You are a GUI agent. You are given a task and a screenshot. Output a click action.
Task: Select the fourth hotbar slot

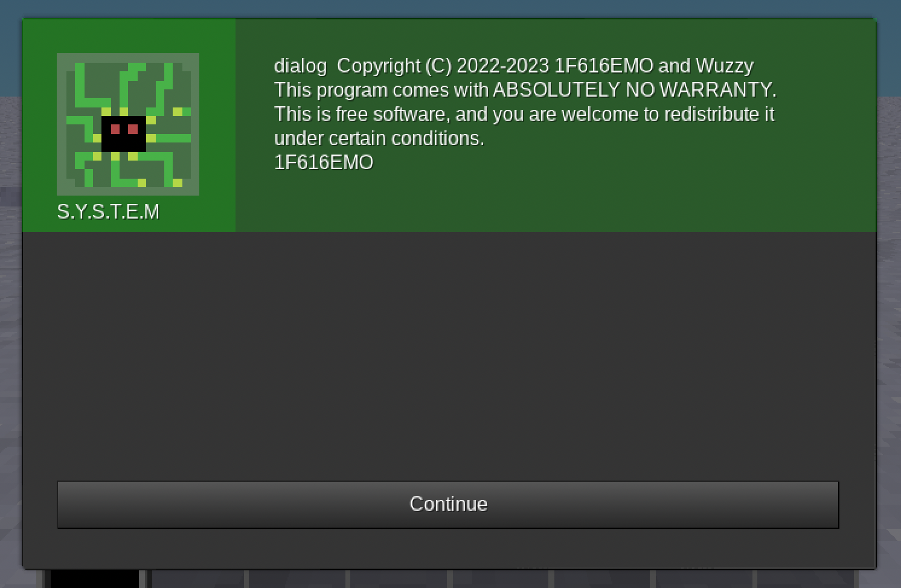(x=399, y=579)
